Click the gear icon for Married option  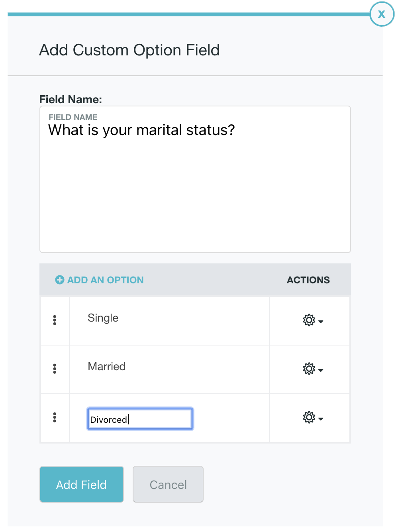pyautogui.click(x=309, y=369)
